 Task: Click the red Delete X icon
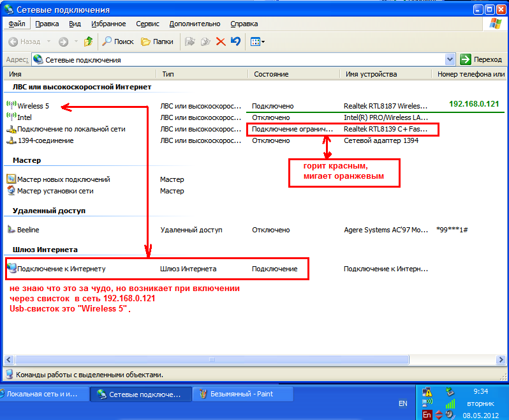(221, 41)
